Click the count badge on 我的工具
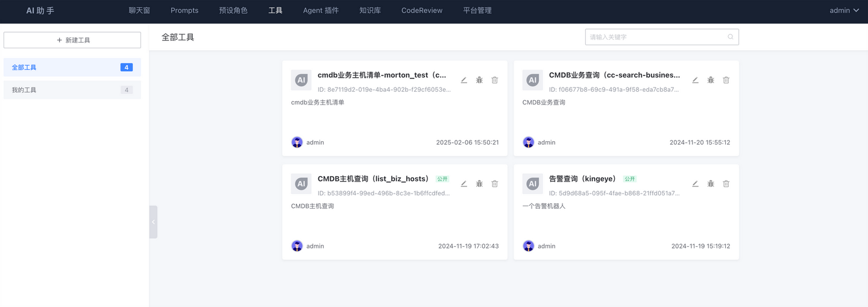The height and width of the screenshot is (307, 868). pyautogui.click(x=127, y=90)
